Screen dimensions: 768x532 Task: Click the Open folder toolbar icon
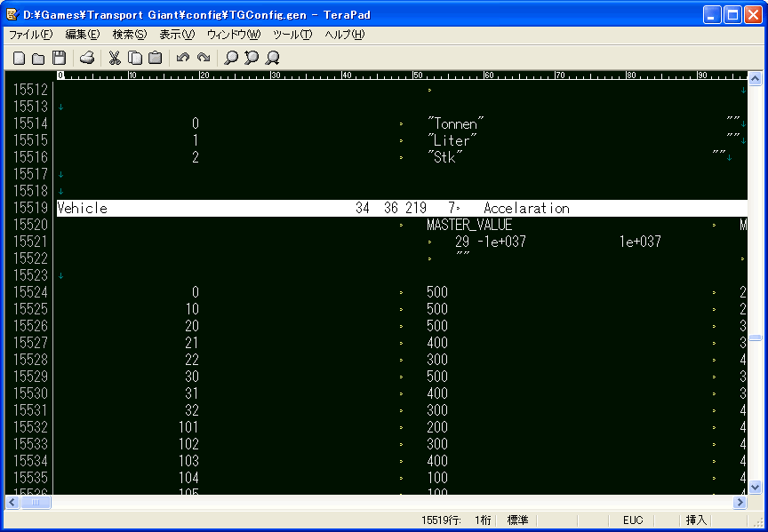click(38, 58)
